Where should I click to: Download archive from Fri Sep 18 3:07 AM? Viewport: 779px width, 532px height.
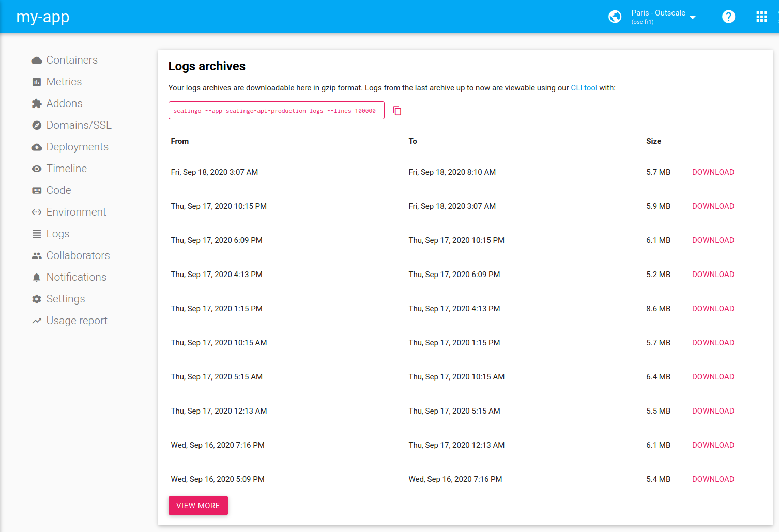713,172
